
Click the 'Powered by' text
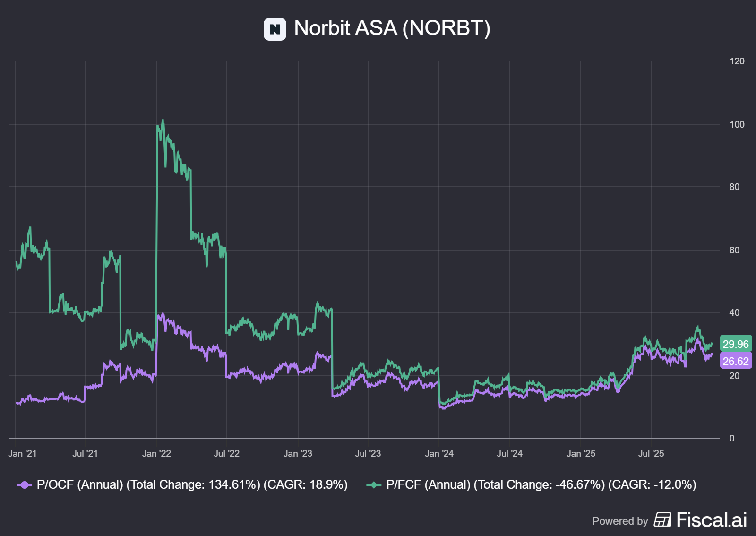(620, 521)
